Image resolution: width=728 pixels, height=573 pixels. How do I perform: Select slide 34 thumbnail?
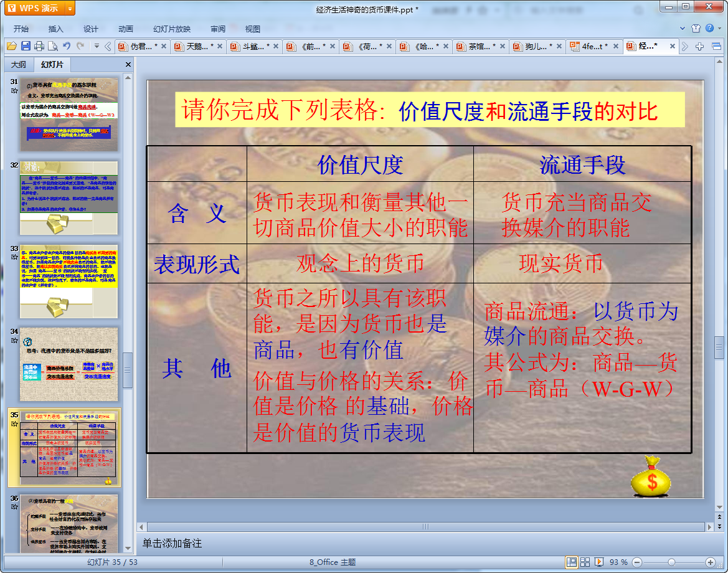pyautogui.click(x=69, y=364)
